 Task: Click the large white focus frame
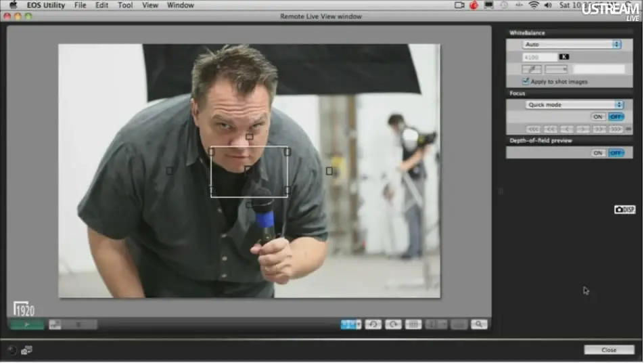(249, 172)
